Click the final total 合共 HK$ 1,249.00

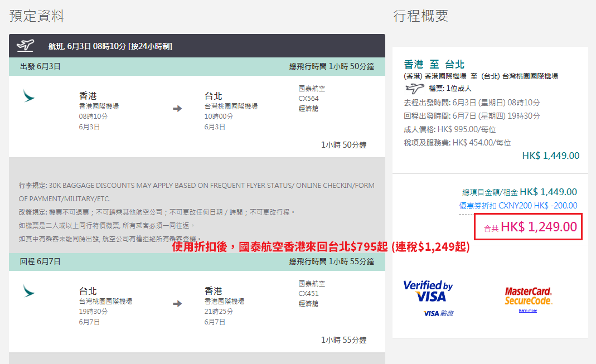click(530, 227)
